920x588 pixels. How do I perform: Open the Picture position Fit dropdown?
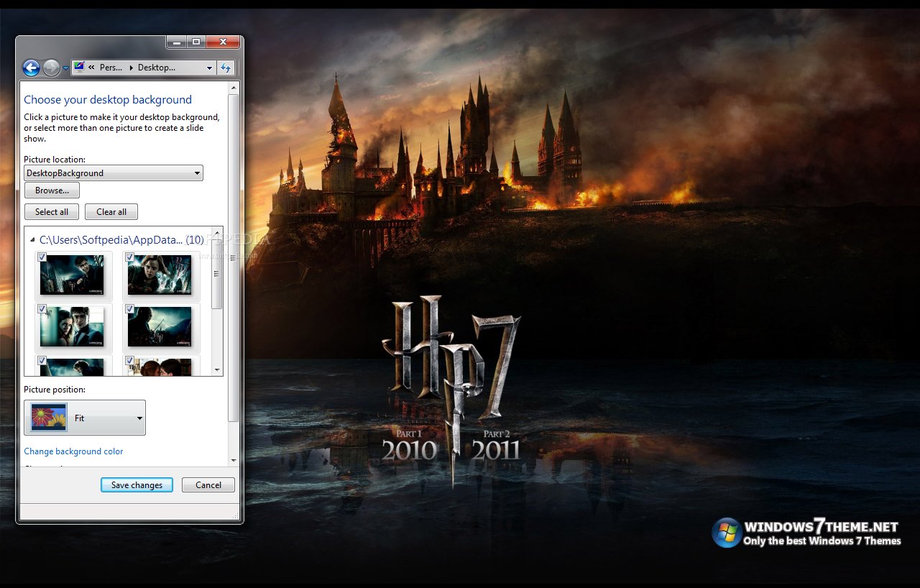[x=85, y=418]
